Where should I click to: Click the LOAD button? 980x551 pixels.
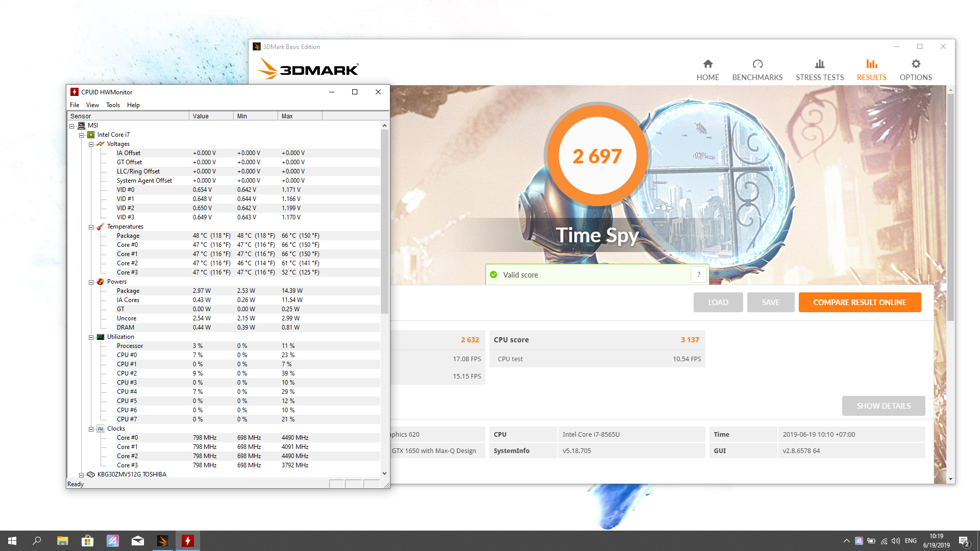[718, 302]
